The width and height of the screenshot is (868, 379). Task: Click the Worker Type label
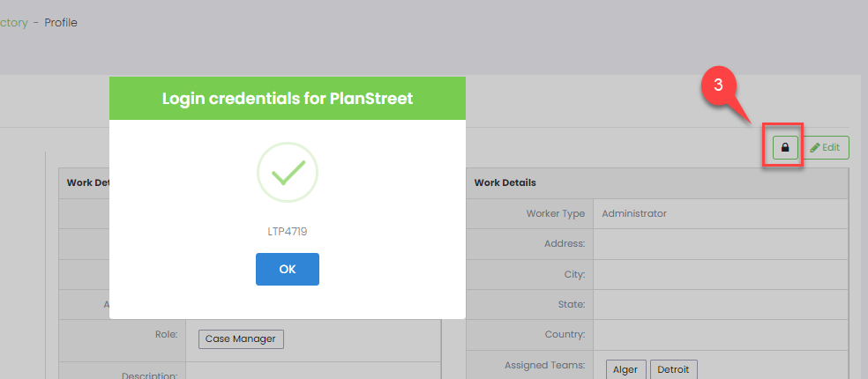556,213
